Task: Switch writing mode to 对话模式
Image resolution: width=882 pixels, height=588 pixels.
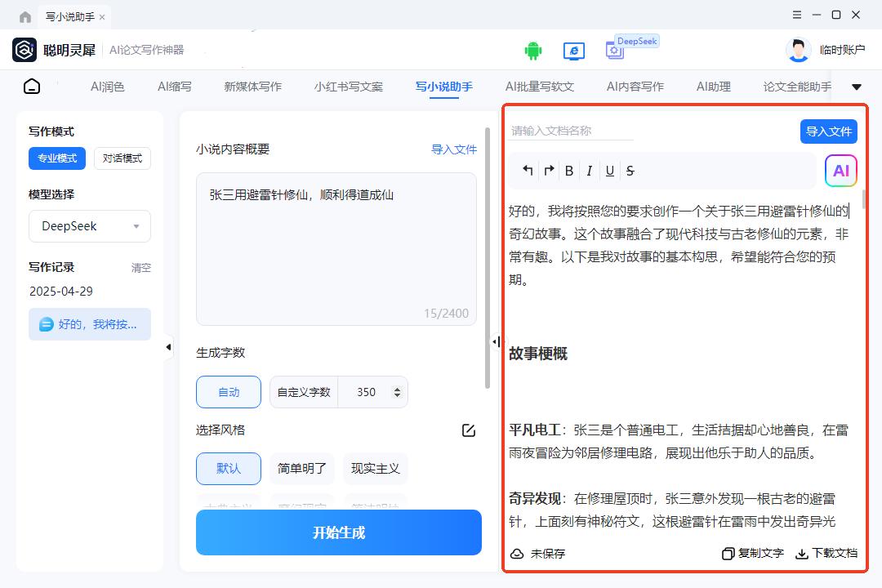Action: click(x=122, y=158)
